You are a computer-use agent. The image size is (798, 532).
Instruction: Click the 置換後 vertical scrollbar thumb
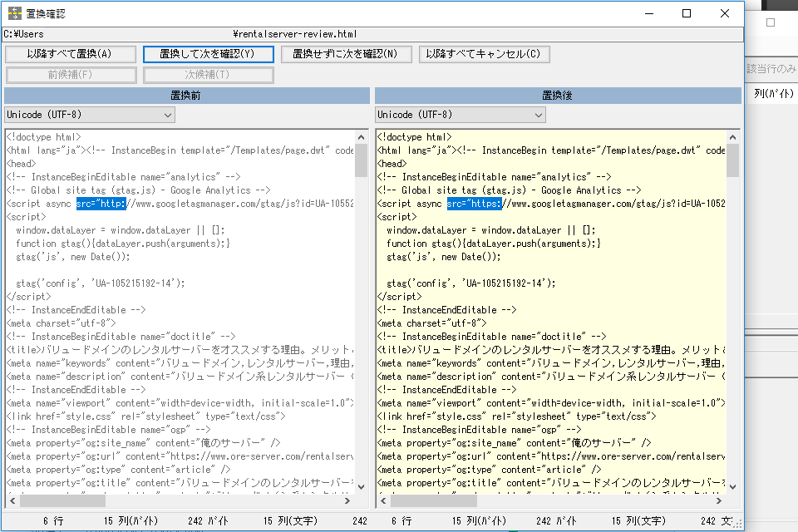coord(733,160)
